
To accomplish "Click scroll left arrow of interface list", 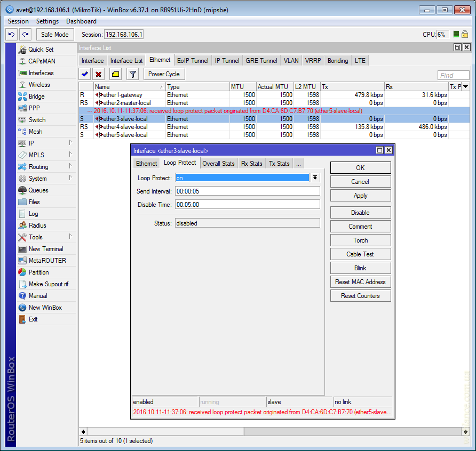I will pos(83,431).
